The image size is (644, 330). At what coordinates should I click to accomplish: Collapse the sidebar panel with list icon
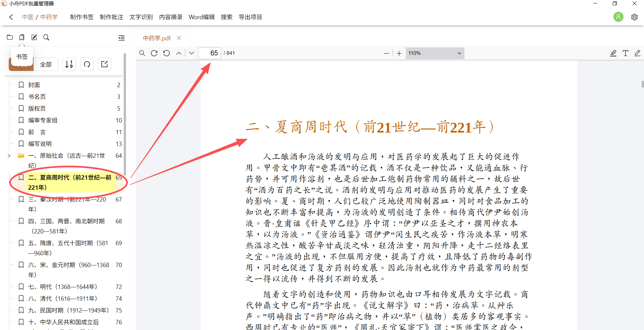pyautogui.click(x=121, y=38)
